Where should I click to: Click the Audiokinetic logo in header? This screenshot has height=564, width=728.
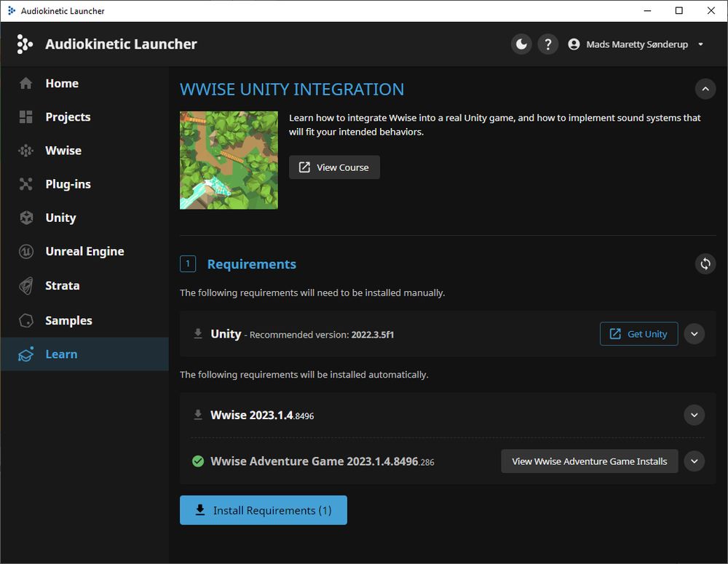25,44
